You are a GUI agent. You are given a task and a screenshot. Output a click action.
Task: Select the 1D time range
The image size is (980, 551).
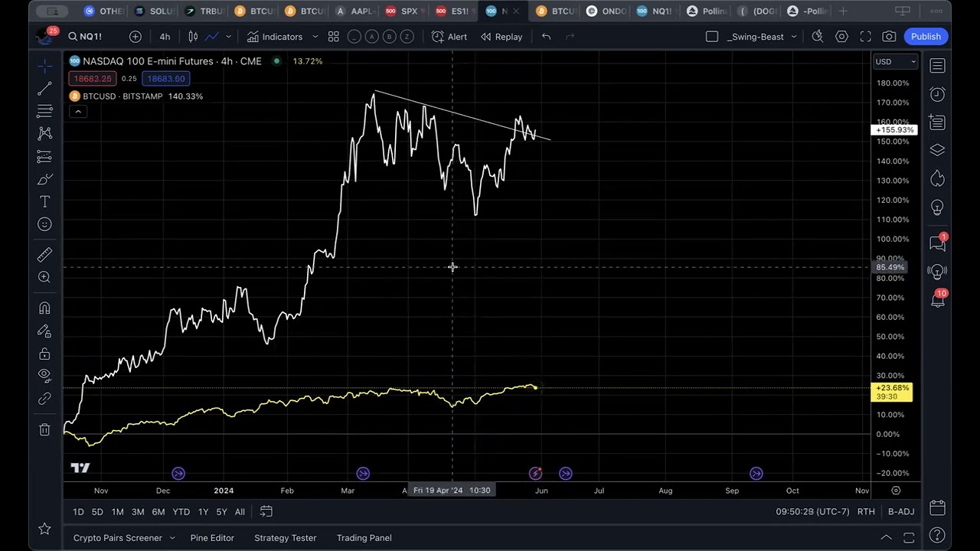(78, 512)
